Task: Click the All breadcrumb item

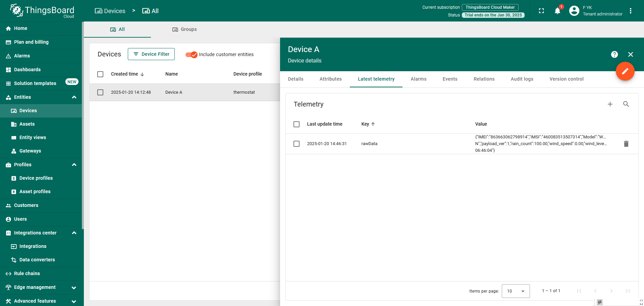Action: (150, 11)
